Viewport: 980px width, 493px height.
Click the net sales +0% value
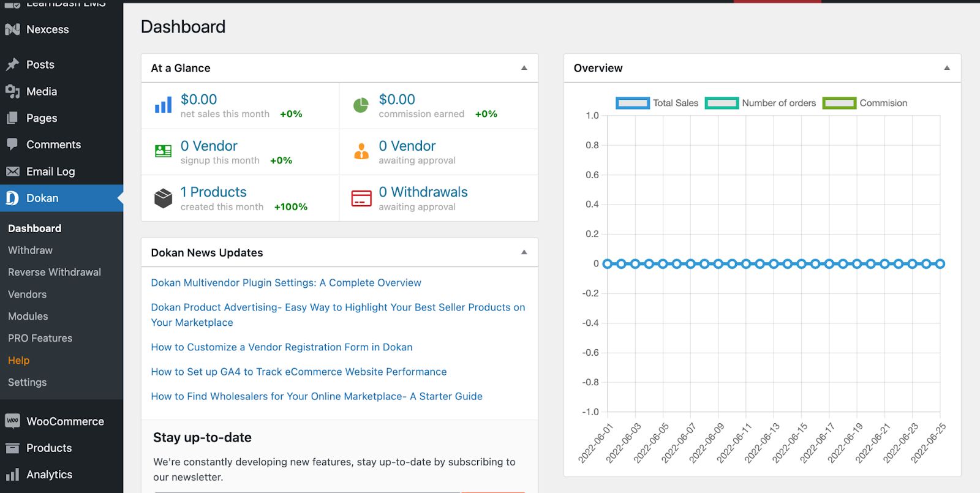[291, 114]
